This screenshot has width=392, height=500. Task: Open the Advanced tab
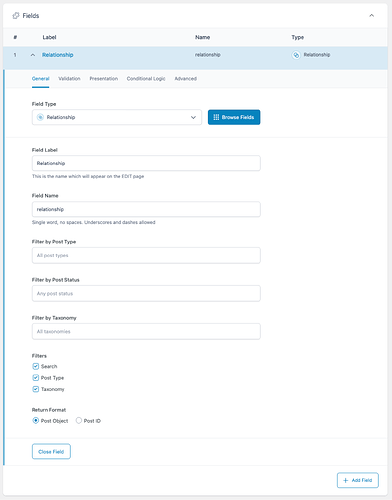(x=186, y=79)
